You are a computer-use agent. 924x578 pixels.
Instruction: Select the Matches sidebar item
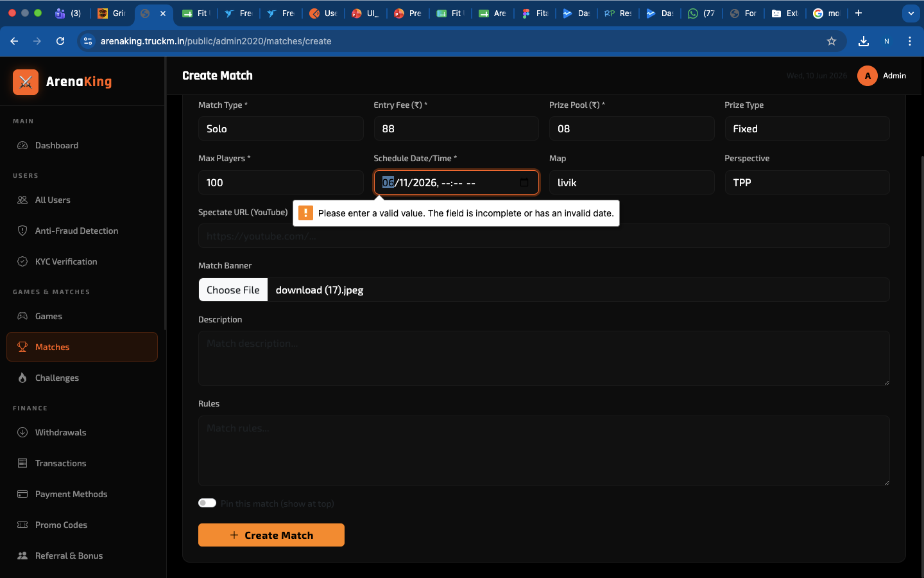tap(82, 347)
